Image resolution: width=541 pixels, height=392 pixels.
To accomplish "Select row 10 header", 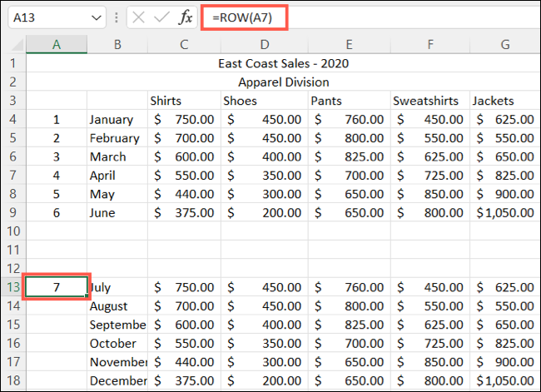I will [x=12, y=231].
